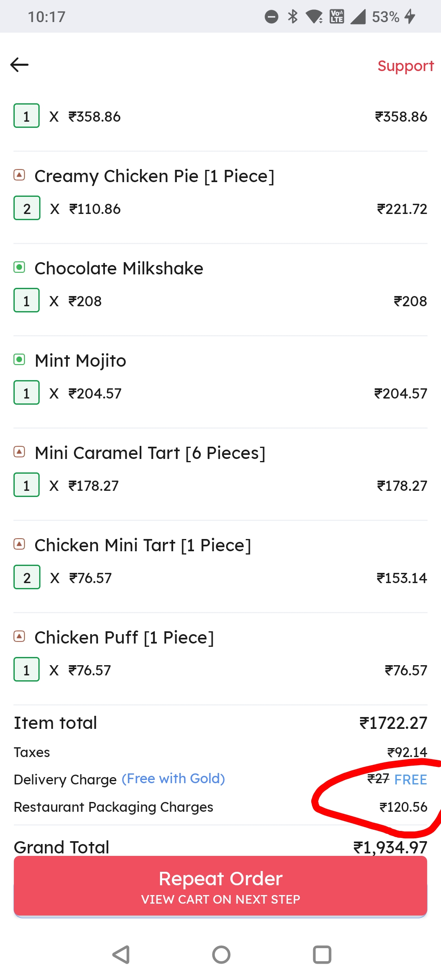Select the Mint Mojito item name

pyautogui.click(x=80, y=361)
